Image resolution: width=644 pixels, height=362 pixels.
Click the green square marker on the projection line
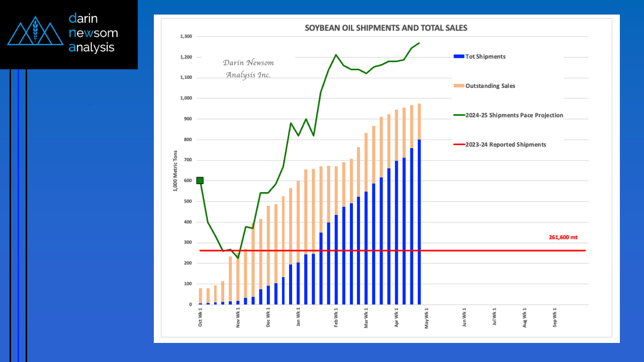coord(200,181)
